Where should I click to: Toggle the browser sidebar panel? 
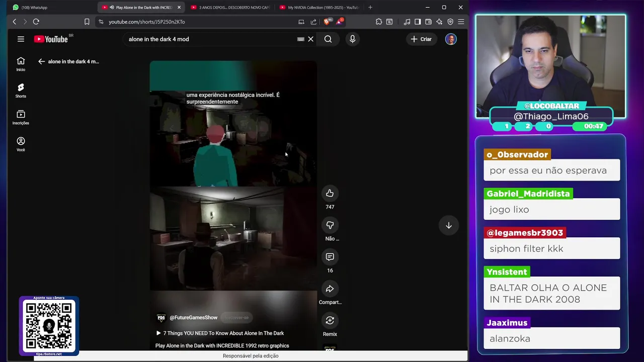[x=418, y=22]
